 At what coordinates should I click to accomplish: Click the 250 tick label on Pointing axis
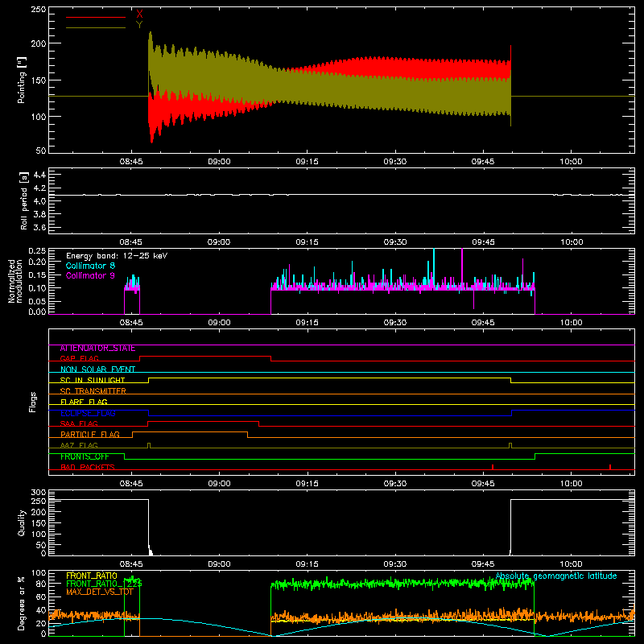click(38, 10)
